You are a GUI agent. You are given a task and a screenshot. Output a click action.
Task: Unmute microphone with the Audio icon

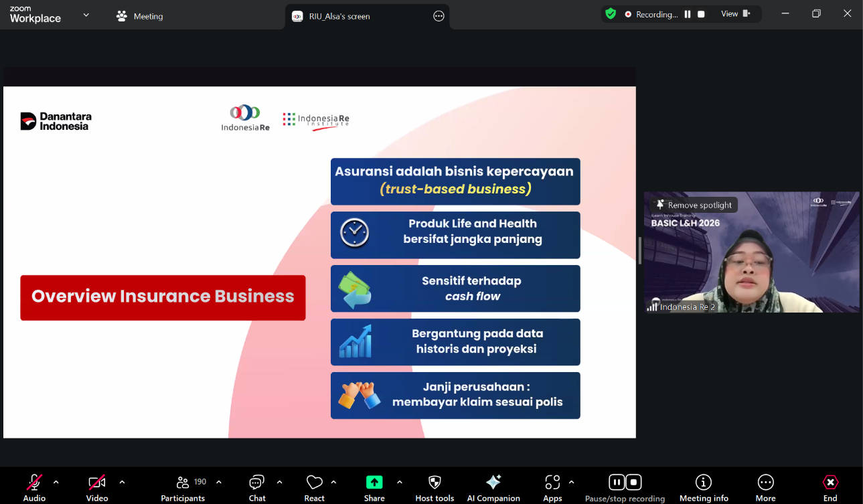(x=34, y=483)
